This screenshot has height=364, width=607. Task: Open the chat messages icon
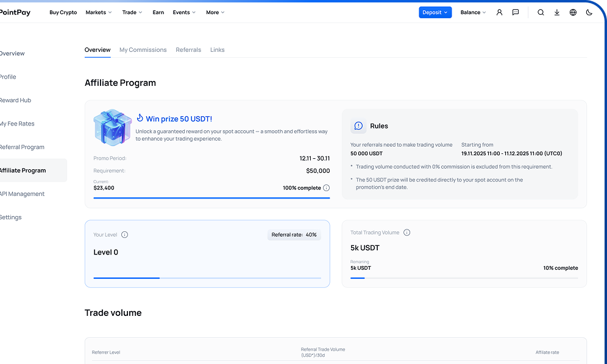click(516, 12)
